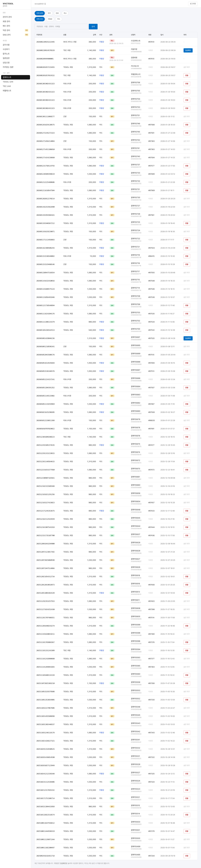Click 환불 in the 결제자5754 row
Screen dimensions: 201x868
(x=186, y=100)
